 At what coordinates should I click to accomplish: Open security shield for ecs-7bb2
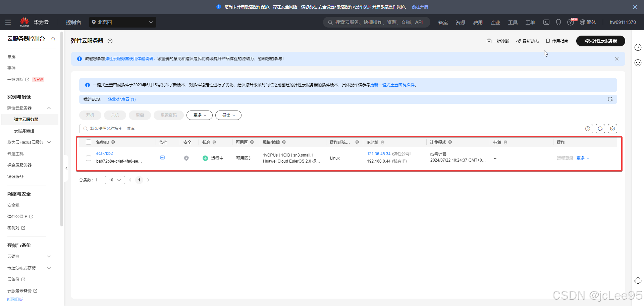coord(186,158)
